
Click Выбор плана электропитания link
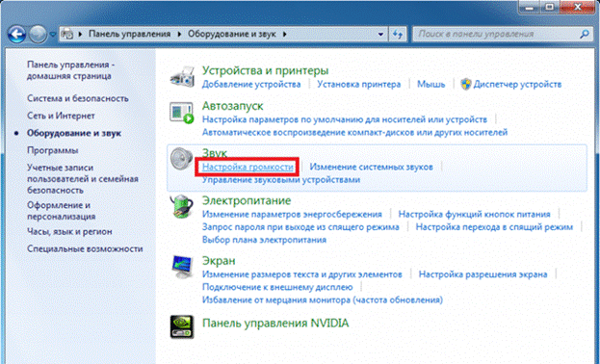[x=264, y=240]
